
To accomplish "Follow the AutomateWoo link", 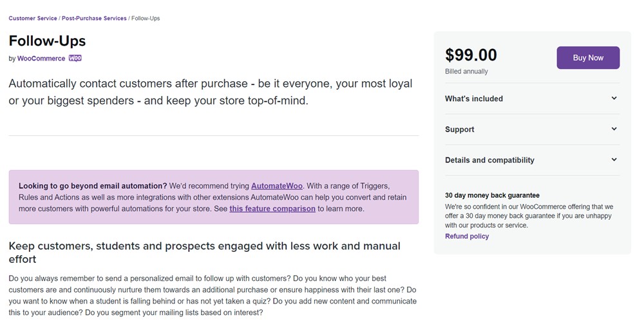I will pyautogui.click(x=277, y=186).
